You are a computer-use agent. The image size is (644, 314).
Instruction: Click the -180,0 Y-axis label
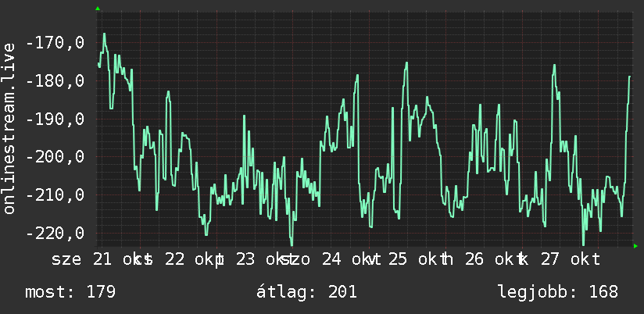(55, 81)
